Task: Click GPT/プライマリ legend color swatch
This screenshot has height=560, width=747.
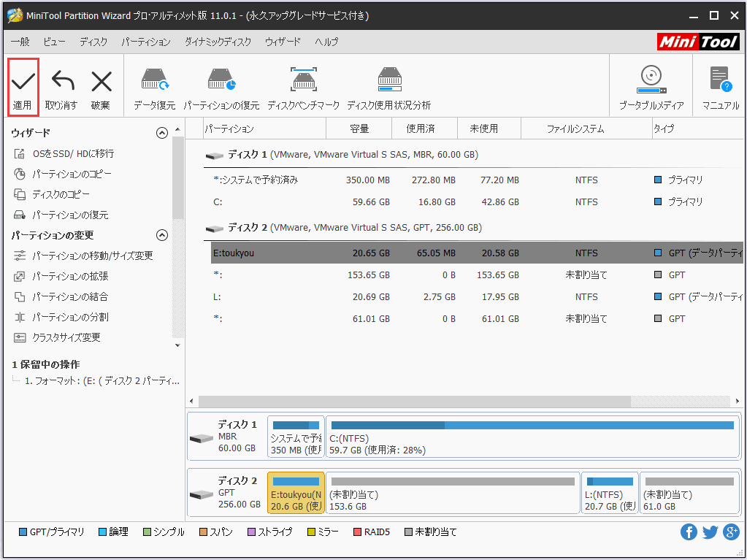Action: (23, 532)
